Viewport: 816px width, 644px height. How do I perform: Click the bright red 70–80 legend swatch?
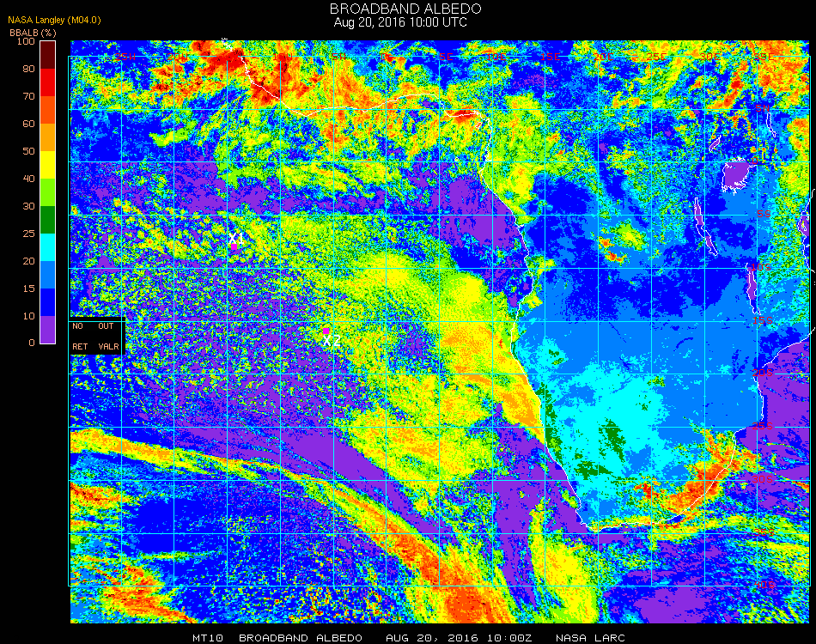click(48, 82)
